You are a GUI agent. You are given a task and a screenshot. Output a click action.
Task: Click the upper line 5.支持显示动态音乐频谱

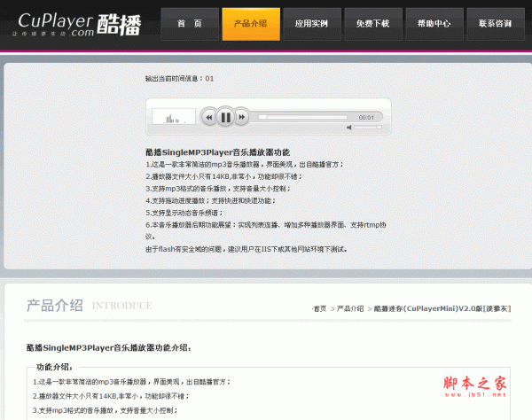coord(184,213)
